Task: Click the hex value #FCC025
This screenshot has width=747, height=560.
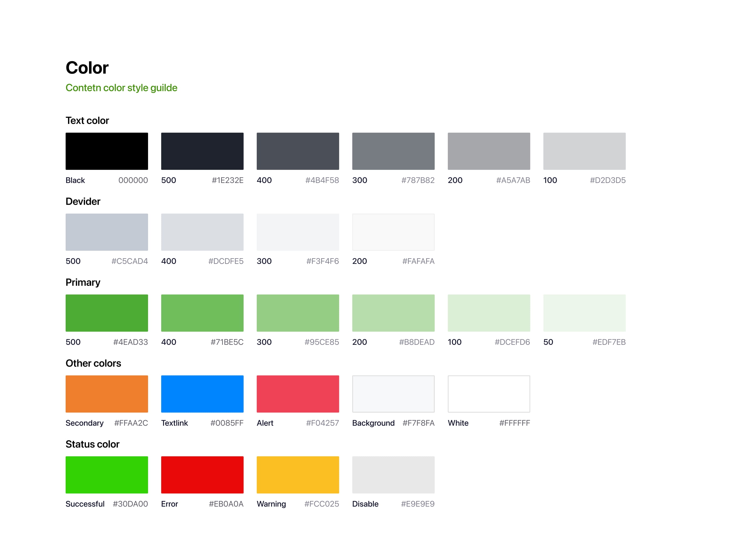Action: 321,504
